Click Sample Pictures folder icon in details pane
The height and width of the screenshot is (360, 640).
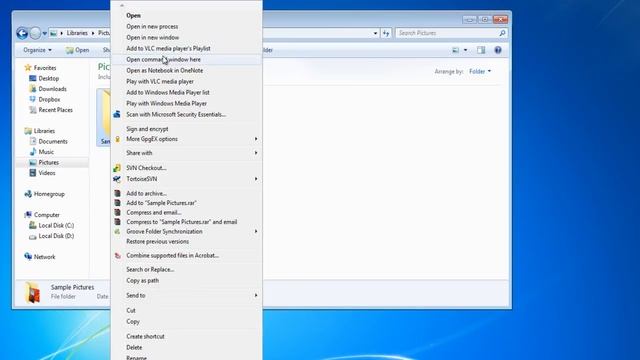[33, 292]
